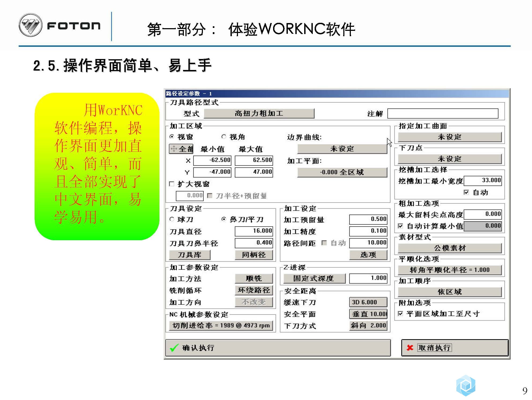Click 挖槽加工最小宽度 field 33.000
Viewport: 532px width, 400px height.
483,180
